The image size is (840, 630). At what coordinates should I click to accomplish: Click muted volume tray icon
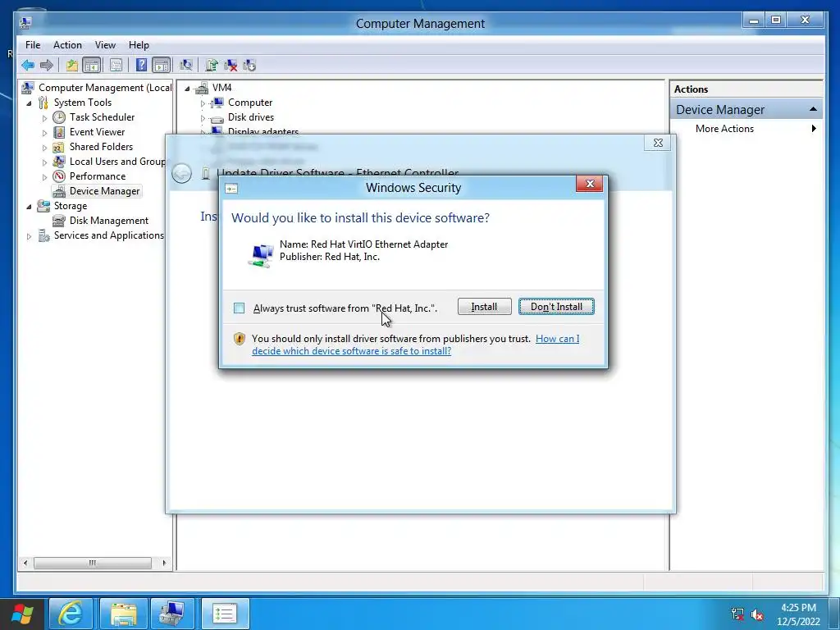click(757, 614)
